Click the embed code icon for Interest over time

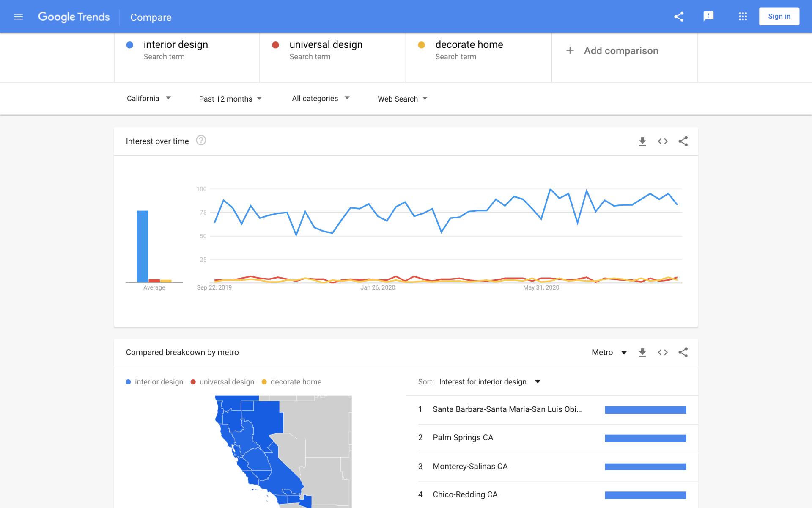click(662, 141)
